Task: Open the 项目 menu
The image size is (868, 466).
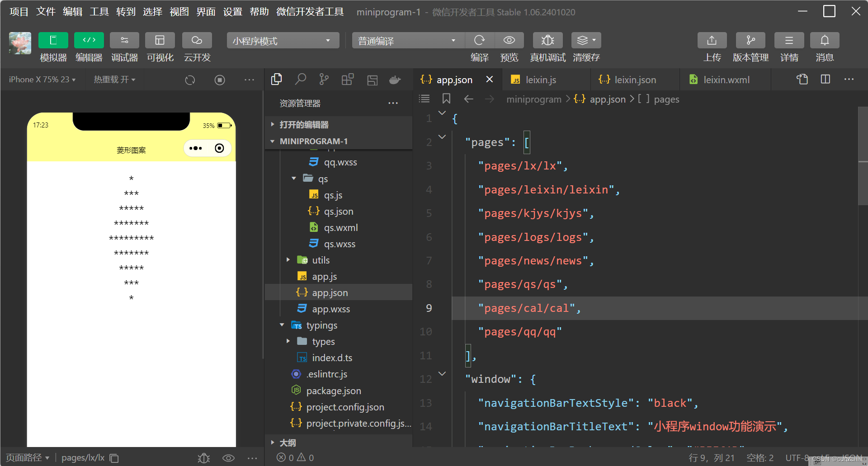Action: tap(19, 12)
